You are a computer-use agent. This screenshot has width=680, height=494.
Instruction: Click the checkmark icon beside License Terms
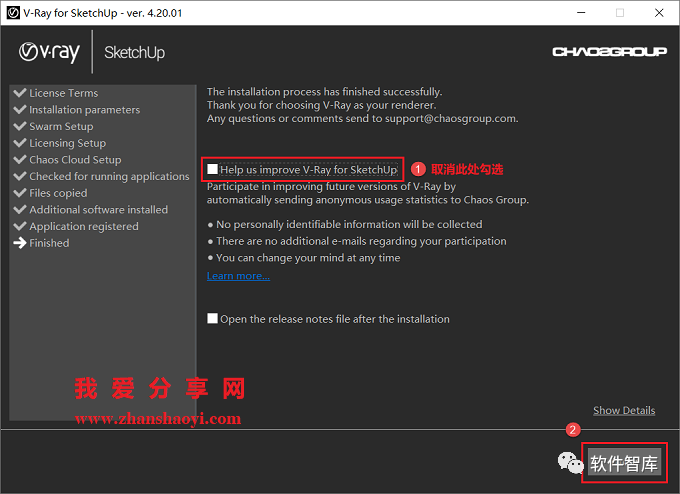click(x=20, y=93)
